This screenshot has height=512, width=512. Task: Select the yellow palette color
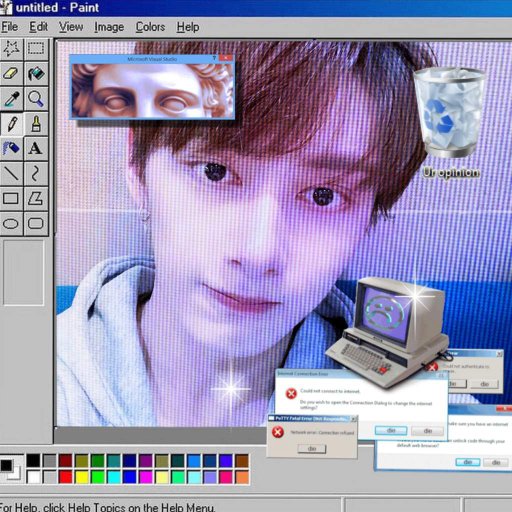pos(82,477)
